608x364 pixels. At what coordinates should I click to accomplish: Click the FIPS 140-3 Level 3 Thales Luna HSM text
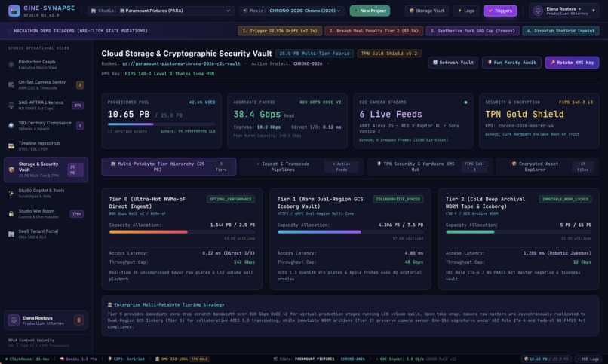pyautogui.click(x=170, y=74)
